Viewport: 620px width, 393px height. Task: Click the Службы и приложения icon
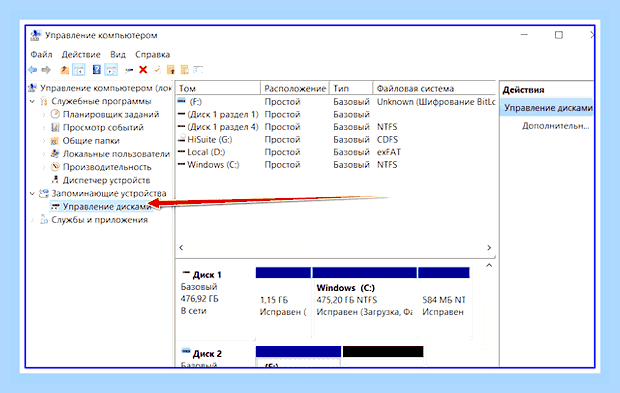click(x=44, y=219)
